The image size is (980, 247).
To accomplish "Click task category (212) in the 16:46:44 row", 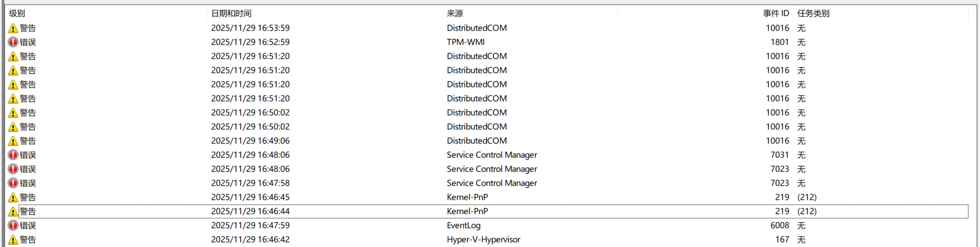I will 807,211.
